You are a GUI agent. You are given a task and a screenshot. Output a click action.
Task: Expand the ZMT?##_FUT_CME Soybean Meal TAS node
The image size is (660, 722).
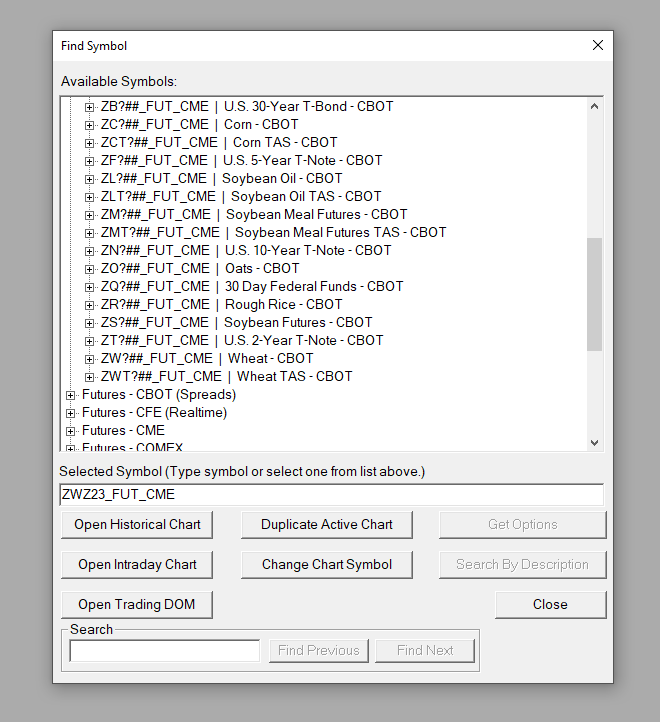click(89, 233)
